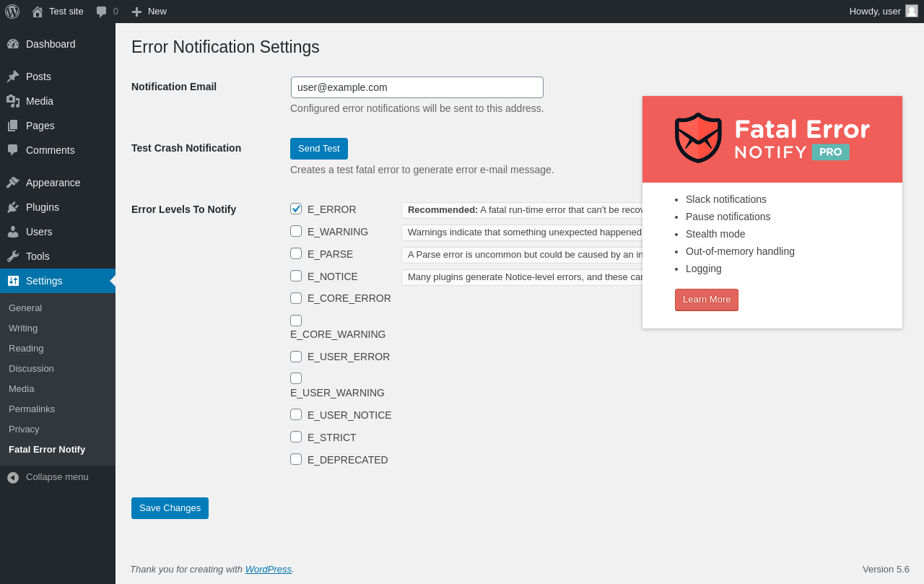
Task: Go to the Permalinks settings submenu
Action: click(x=32, y=409)
